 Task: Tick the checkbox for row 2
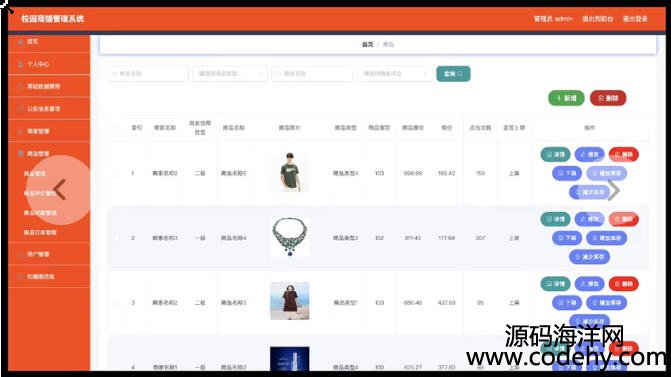click(116, 238)
